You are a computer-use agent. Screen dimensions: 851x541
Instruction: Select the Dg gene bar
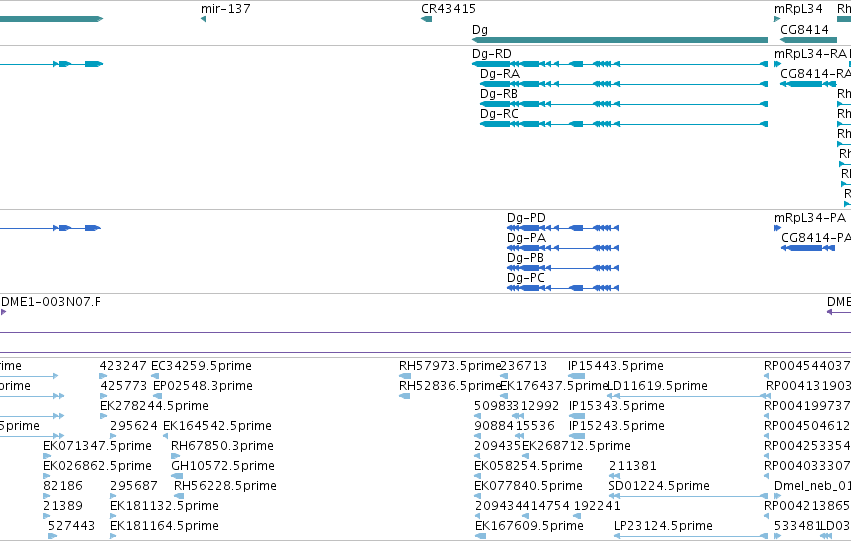click(620, 40)
